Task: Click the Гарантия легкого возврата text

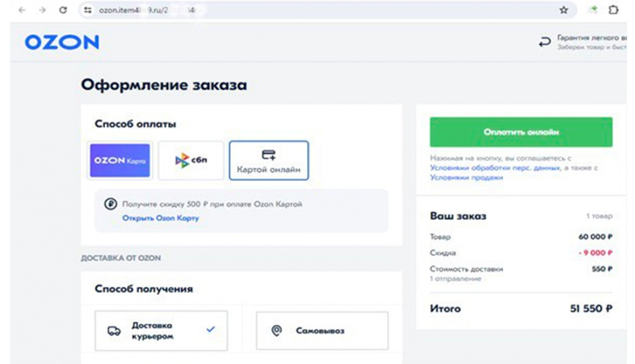Action: [592, 38]
